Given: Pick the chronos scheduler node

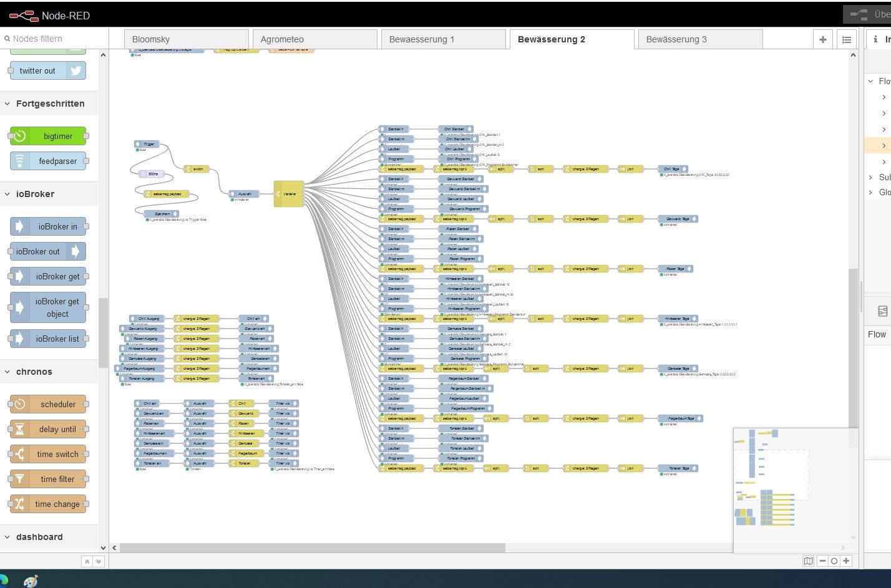Looking at the screenshot, I should coord(48,404).
